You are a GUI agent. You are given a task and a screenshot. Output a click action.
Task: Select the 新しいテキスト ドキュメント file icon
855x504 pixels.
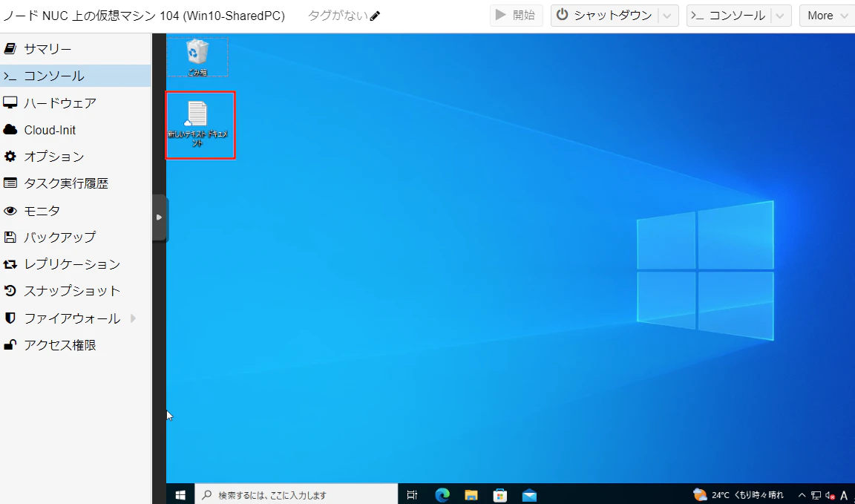point(197,124)
